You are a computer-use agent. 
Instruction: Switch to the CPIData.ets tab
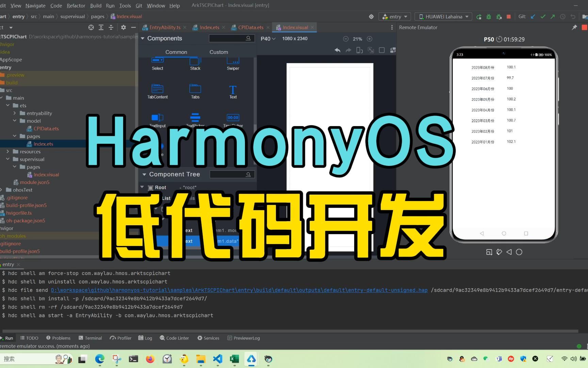pos(250,27)
